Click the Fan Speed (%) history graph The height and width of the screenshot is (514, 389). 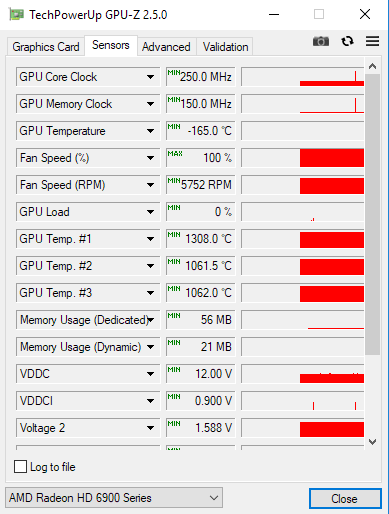pyautogui.click(x=303, y=158)
